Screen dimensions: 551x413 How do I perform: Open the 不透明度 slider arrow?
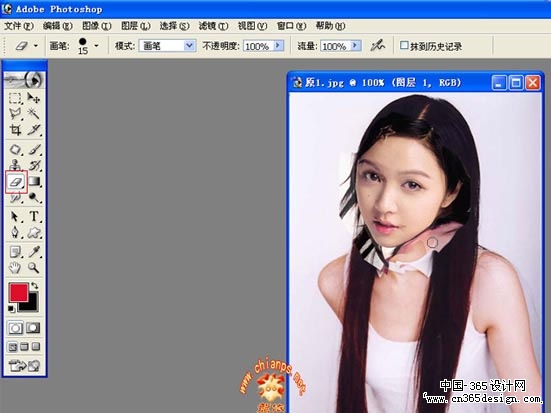279,45
